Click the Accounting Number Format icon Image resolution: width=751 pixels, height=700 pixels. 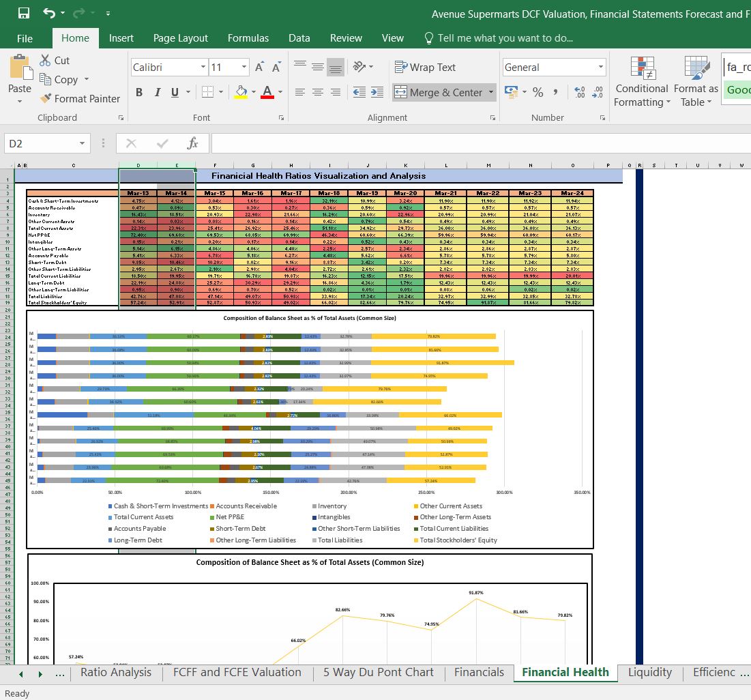click(x=512, y=92)
